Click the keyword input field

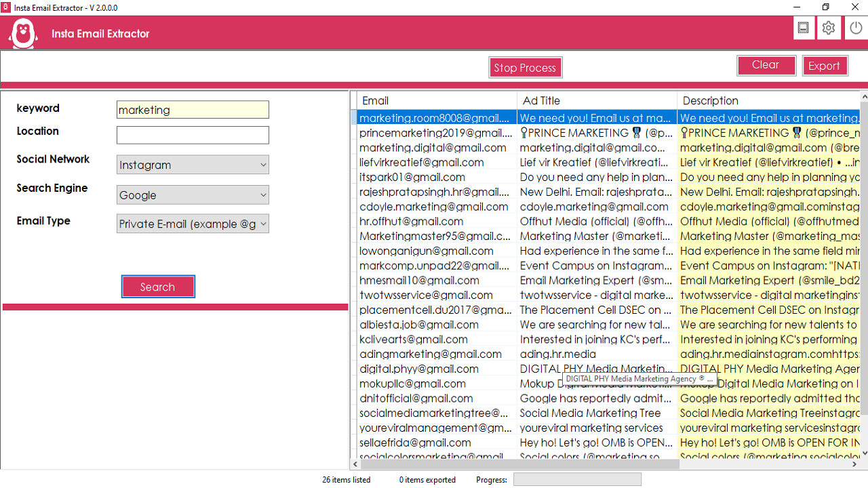193,109
